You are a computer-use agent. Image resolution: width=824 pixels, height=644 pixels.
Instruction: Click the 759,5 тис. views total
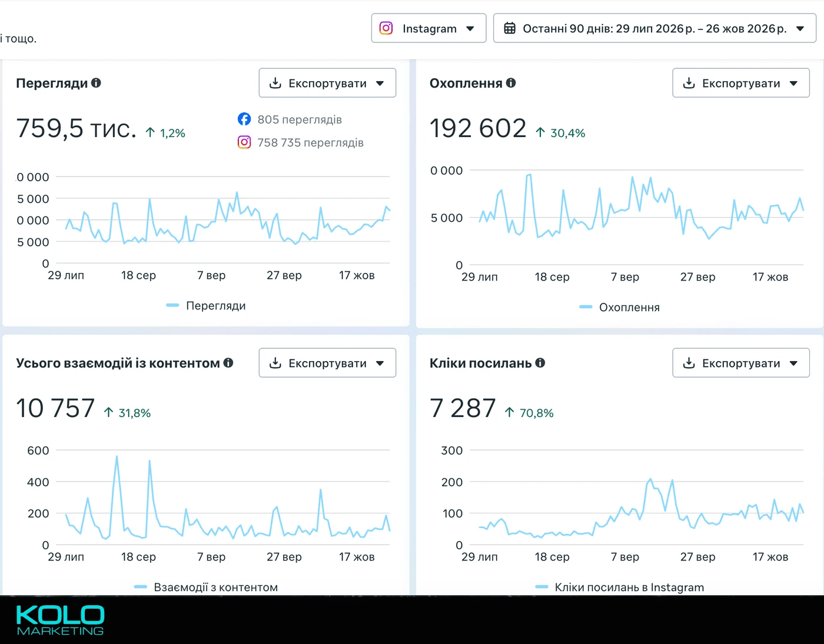click(x=77, y=128)
